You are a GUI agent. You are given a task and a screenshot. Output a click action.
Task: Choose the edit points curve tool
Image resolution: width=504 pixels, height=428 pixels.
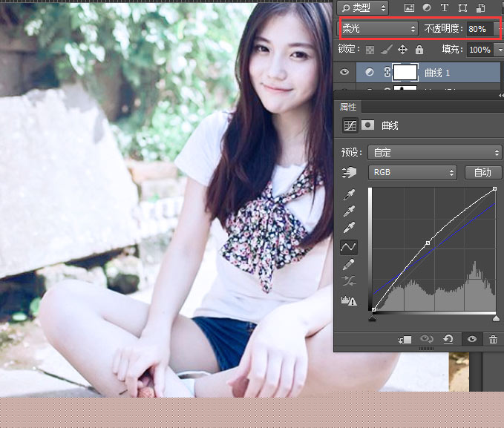pyautogui.click(x=349, y=246)
